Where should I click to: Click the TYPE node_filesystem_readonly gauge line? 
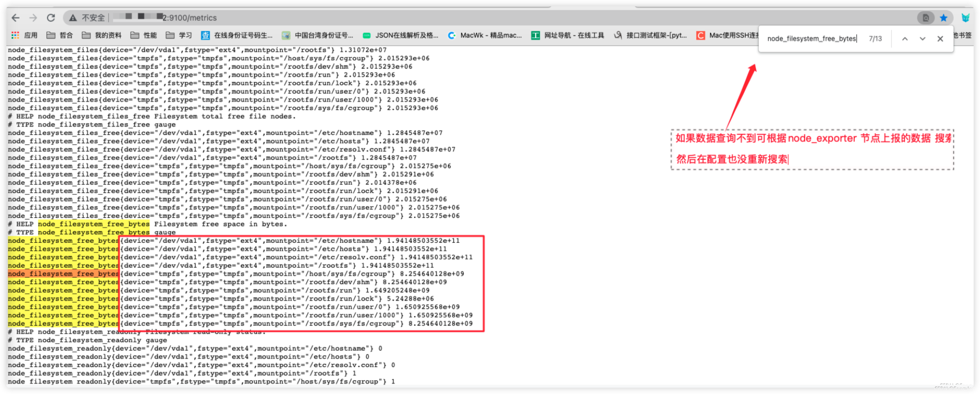[87, 340]
